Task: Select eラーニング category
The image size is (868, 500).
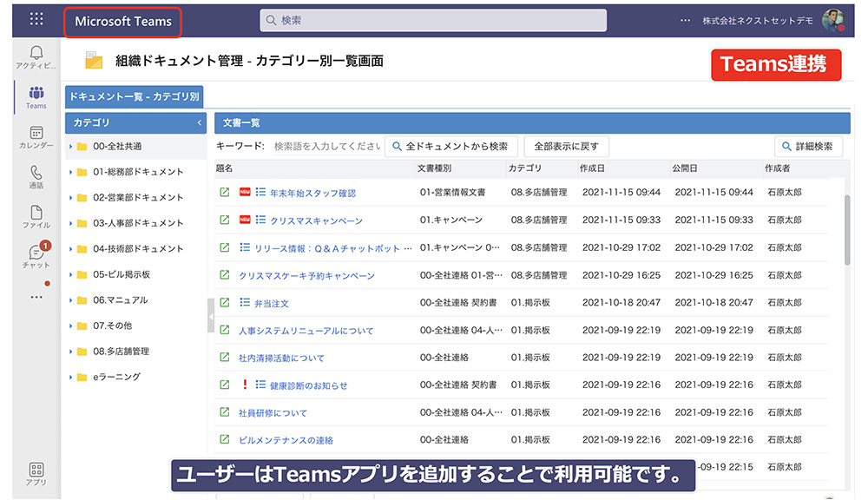Action: [117, 377]
